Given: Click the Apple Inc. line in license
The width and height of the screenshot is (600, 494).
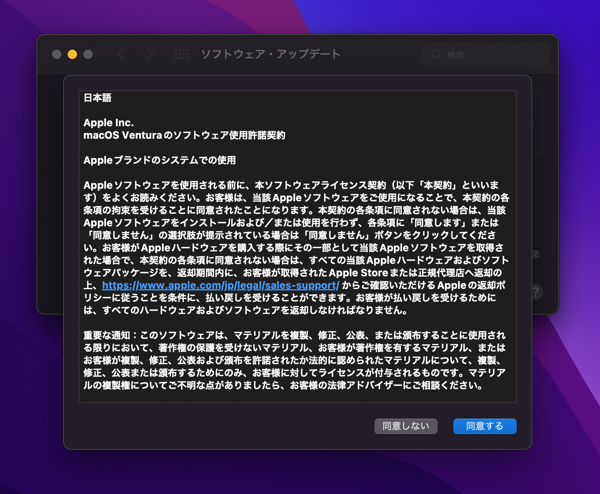Looking at the screenshot, I should [109, 123].
